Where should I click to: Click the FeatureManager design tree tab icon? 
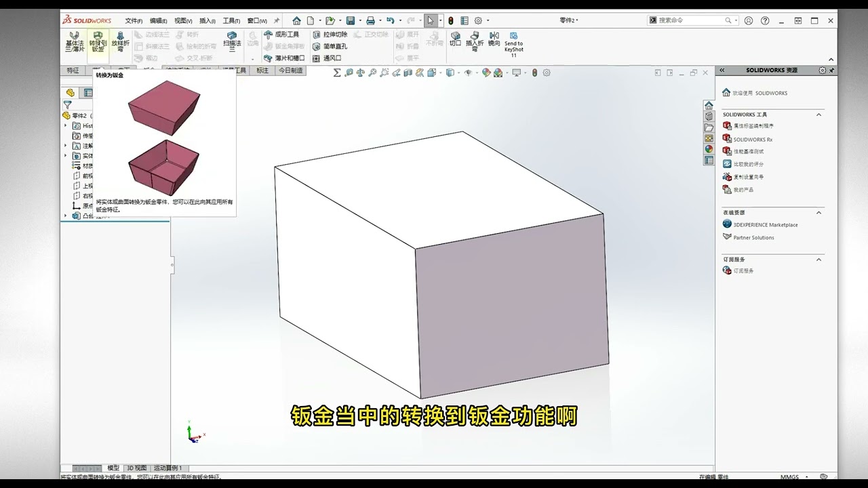pyautogui.click(x=71, y=93)
